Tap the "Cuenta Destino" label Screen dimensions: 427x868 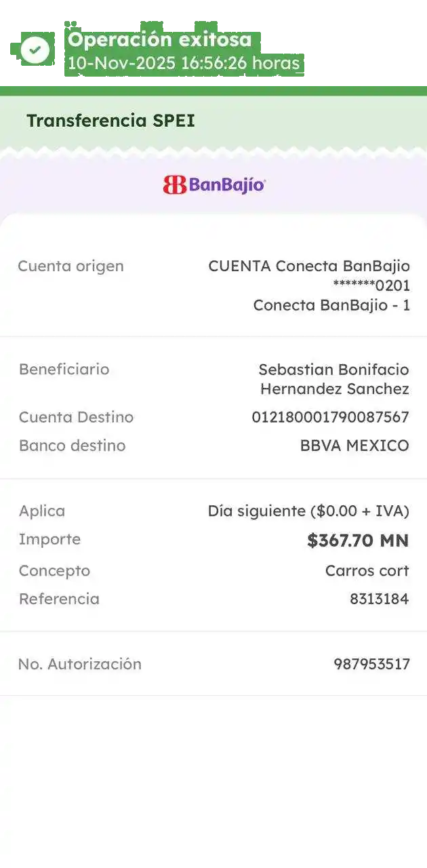click(x=76, y=417)
